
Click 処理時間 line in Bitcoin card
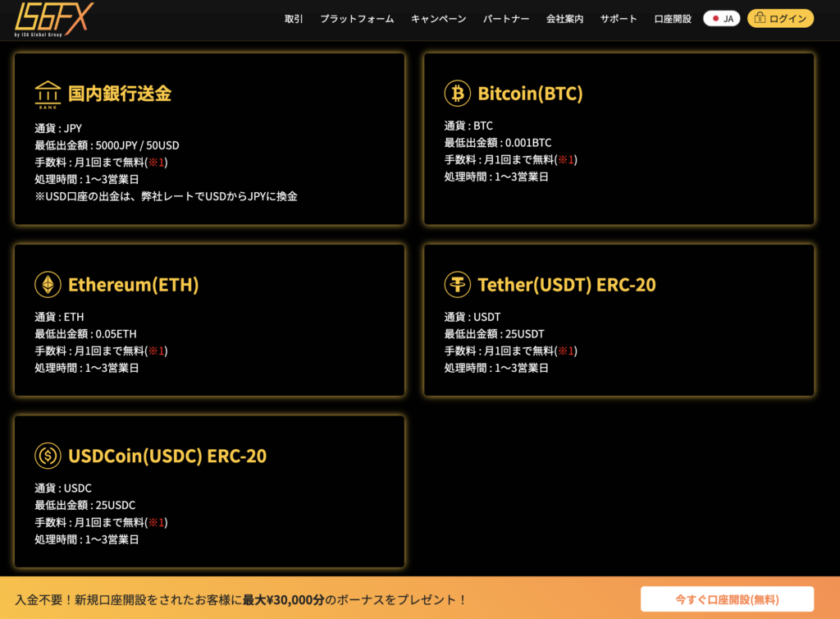[496, 177]
